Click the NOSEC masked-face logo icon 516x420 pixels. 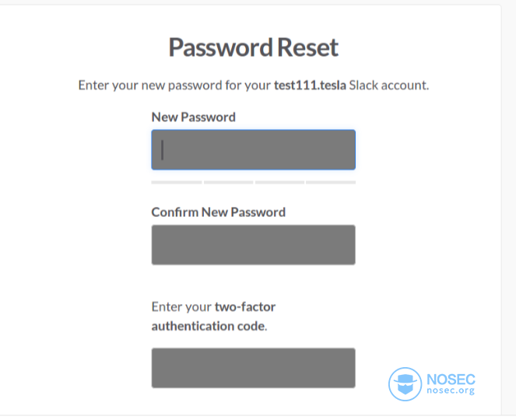[x=405, y=383]
